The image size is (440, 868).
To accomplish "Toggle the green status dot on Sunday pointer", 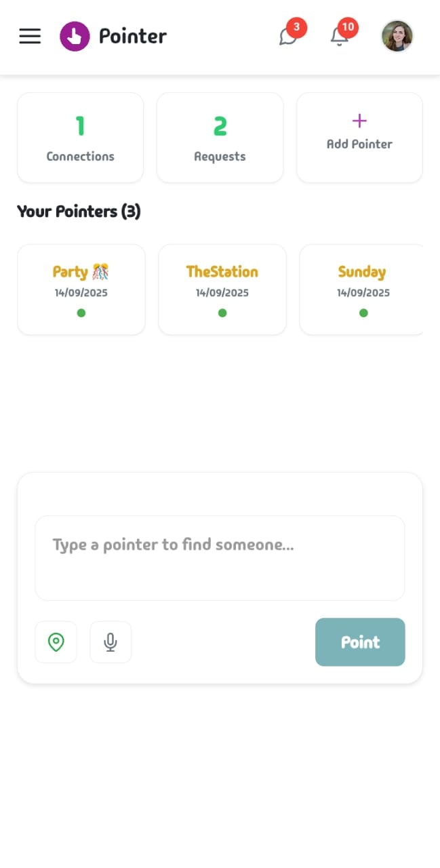I will coord(363,313).
